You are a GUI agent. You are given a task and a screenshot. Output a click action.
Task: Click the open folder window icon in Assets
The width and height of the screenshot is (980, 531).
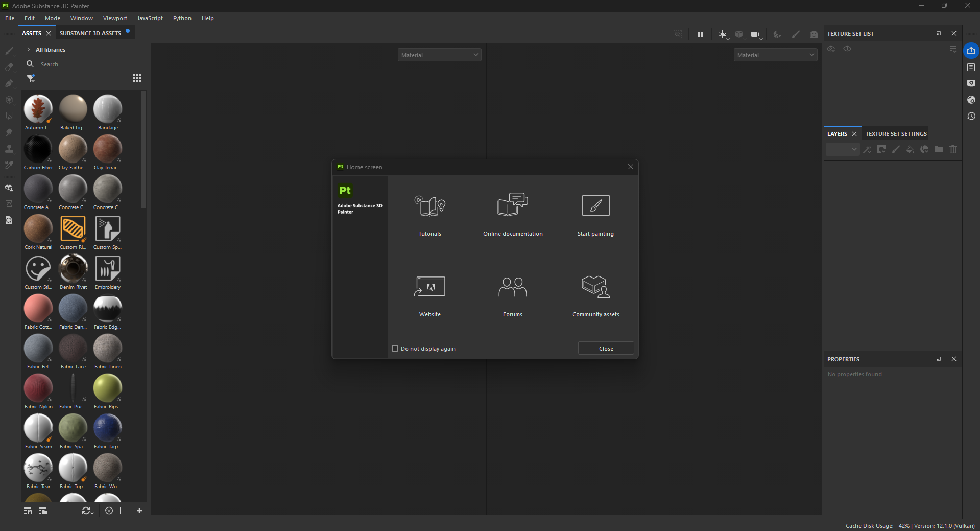point(124,511)
